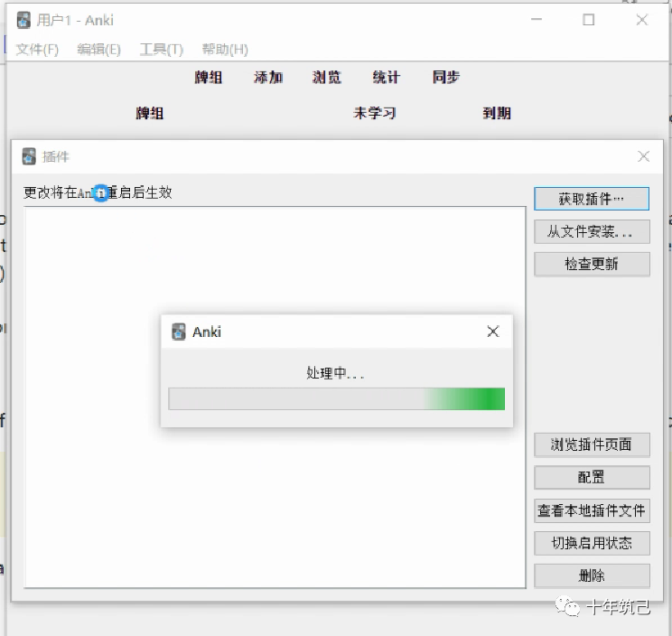Close the 插件 add-ons window

[x=643, y=156]
